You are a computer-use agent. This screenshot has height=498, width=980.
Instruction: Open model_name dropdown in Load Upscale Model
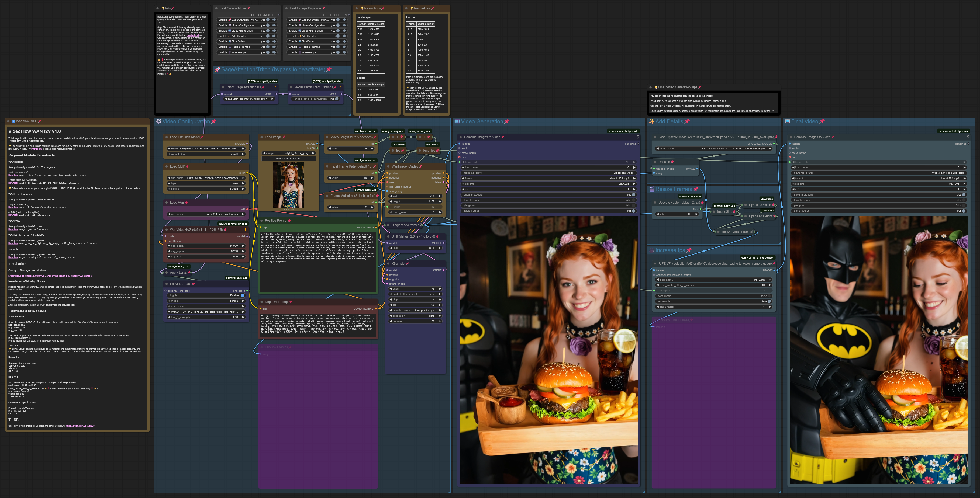[714, 149]
